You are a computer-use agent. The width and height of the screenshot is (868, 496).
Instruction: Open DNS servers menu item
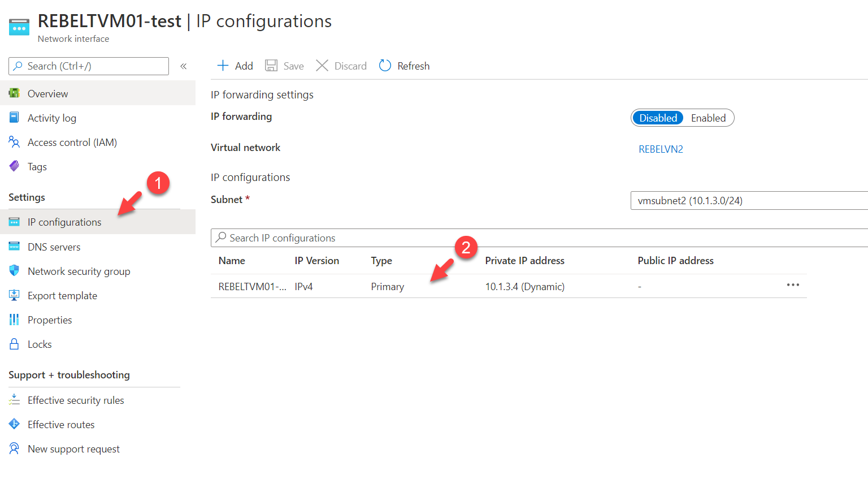point(98,247)
